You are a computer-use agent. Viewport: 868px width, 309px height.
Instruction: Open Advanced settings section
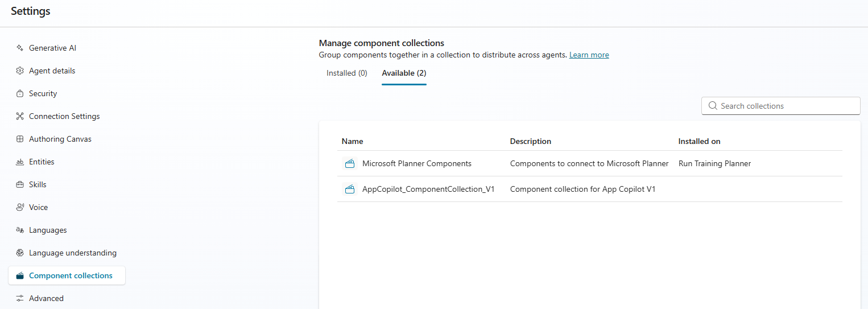46,299
